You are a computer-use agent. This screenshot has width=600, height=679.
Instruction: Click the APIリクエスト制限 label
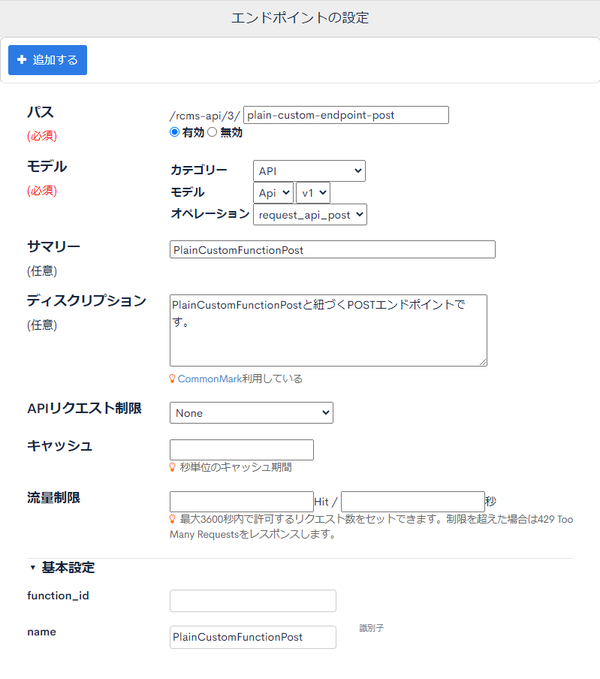[84, 408]
